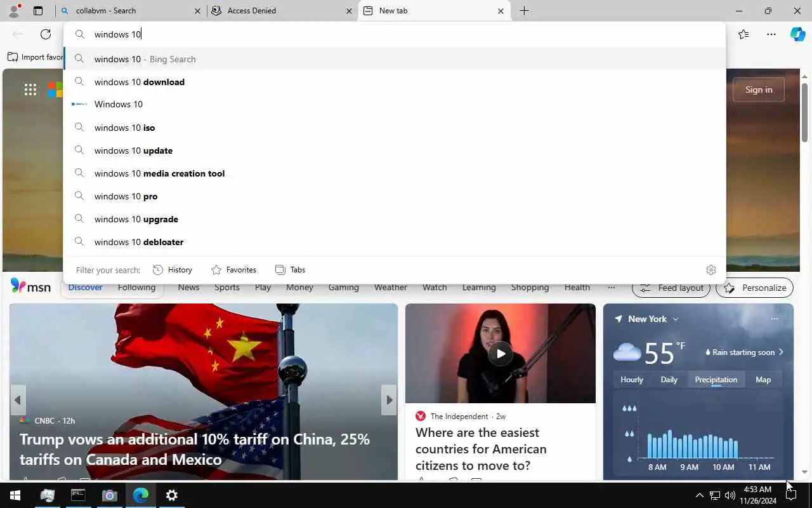Show next news slide arrow
The width and height of the screenshot is (812, 508).
click(x=389, y=400)
